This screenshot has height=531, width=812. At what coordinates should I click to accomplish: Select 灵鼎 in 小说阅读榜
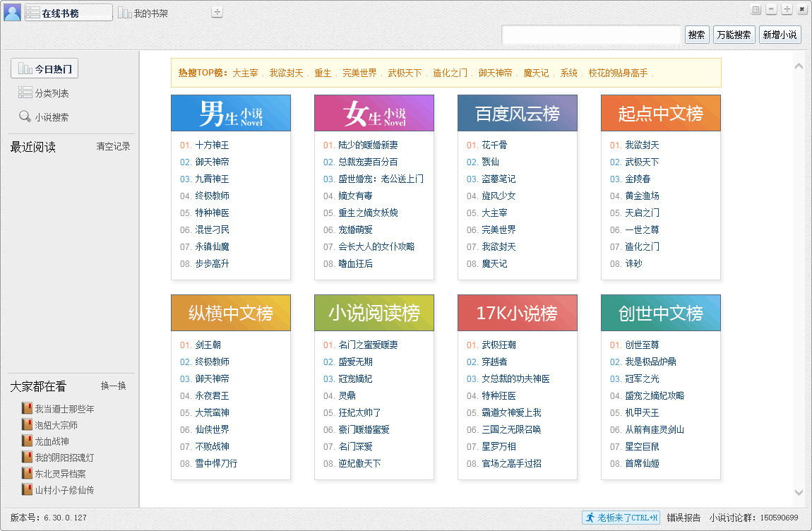(x=347, y=396)
